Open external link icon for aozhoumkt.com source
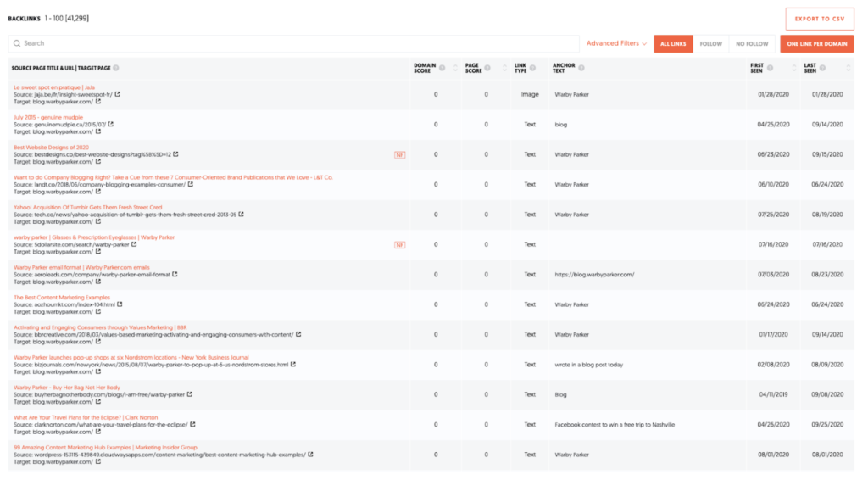Image resolution: width=868 pixels, height=480 pixels. click(120, 304)
